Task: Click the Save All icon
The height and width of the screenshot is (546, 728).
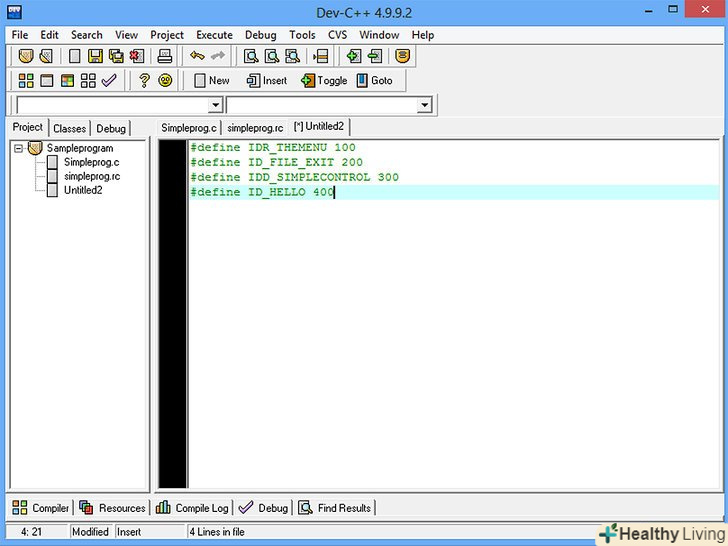Action: click(x=116, y=56)
